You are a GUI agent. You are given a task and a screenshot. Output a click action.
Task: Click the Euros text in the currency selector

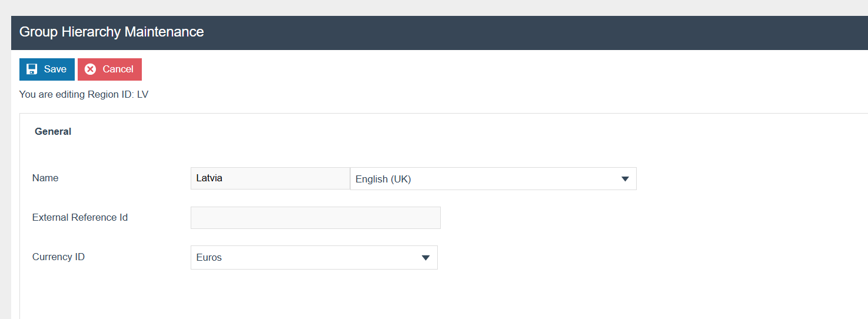pos(209,258)
